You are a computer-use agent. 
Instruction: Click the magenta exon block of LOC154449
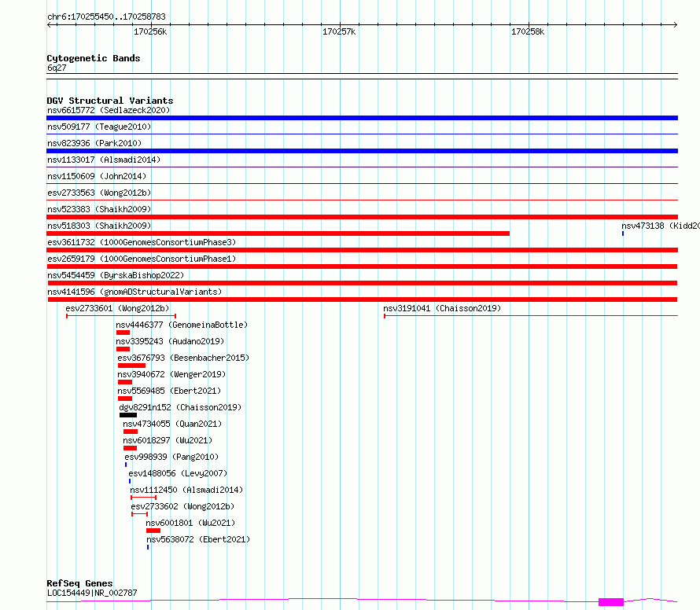point(611,602)
